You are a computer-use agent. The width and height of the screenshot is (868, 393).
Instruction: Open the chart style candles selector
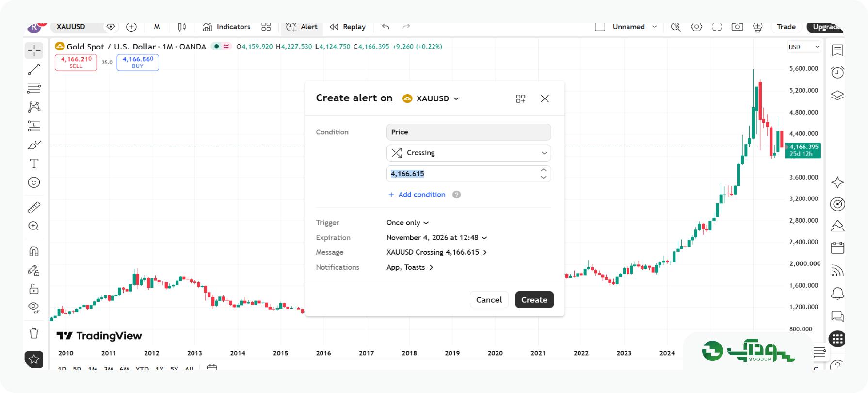182,27
